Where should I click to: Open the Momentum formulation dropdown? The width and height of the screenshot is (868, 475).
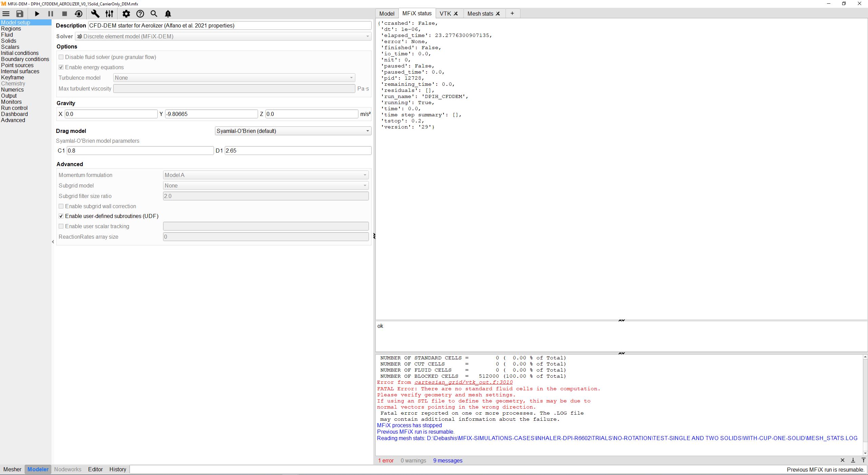[265, 175]
